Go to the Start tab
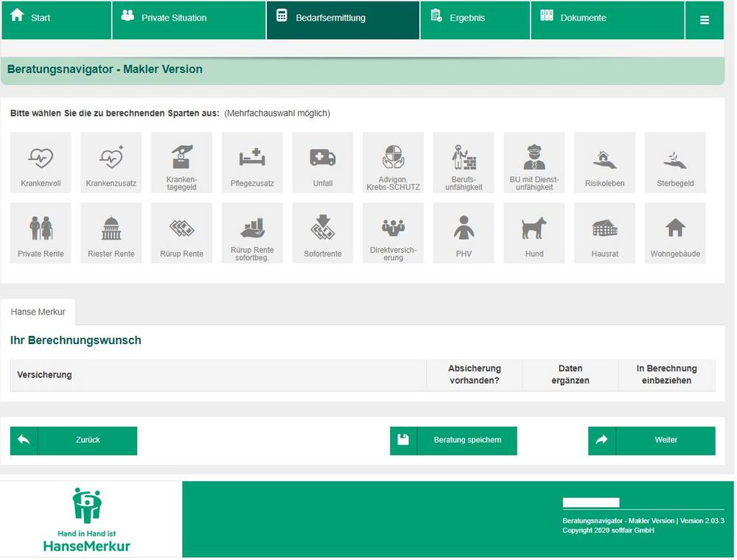This screenshot has width=737, height=560. pyautogui.click(x=57, y=20)
